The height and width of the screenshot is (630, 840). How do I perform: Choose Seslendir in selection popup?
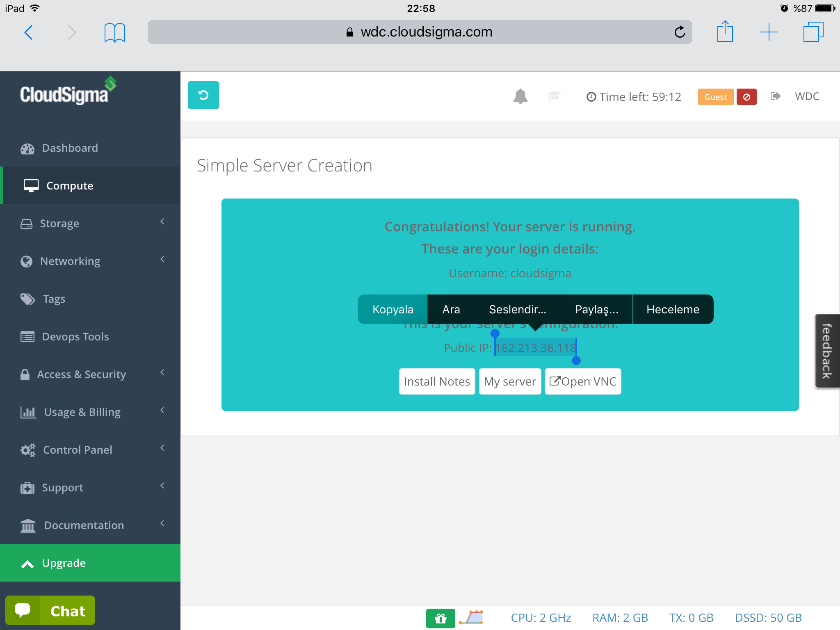pos(517,309)
